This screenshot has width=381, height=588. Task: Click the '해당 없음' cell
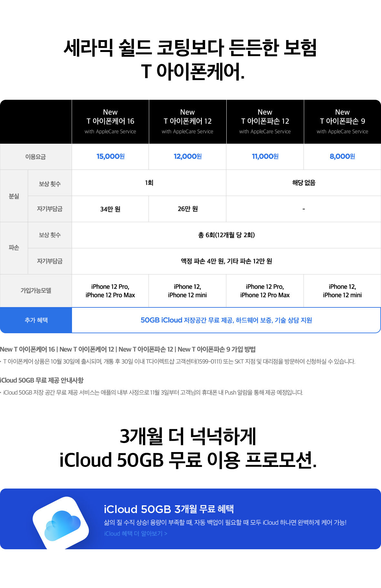pyautogui.click(x=304, y=183)
